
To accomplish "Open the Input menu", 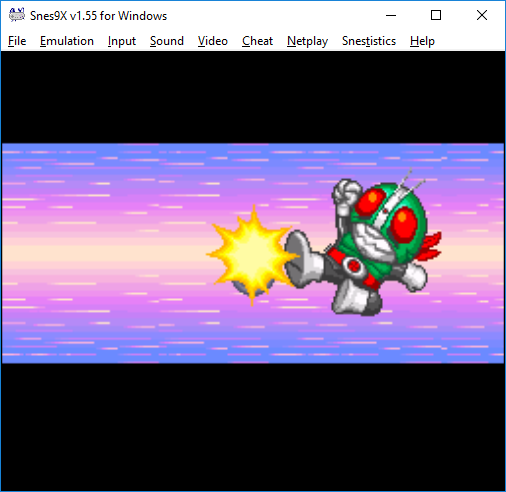I will pos(122,41).
